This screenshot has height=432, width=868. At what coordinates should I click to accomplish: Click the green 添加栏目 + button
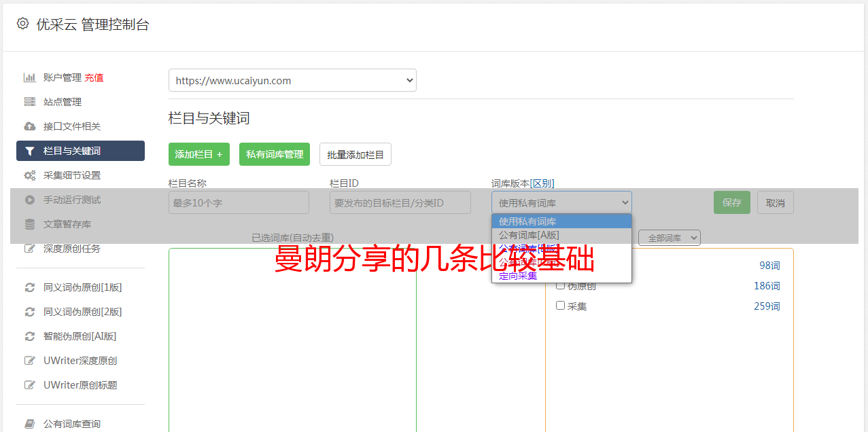tap(199, 154)
